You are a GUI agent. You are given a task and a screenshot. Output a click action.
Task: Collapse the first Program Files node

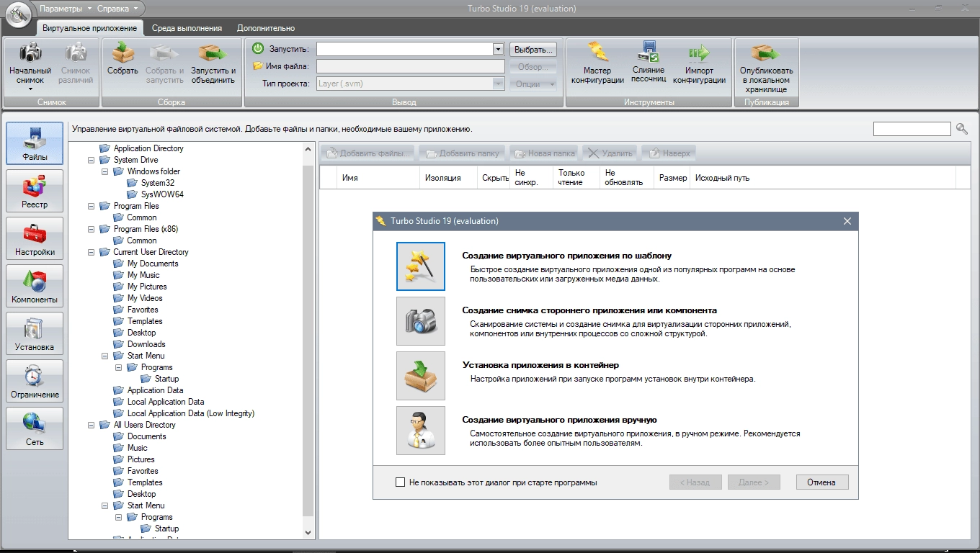pyautogui.click(x=92, y=206)
